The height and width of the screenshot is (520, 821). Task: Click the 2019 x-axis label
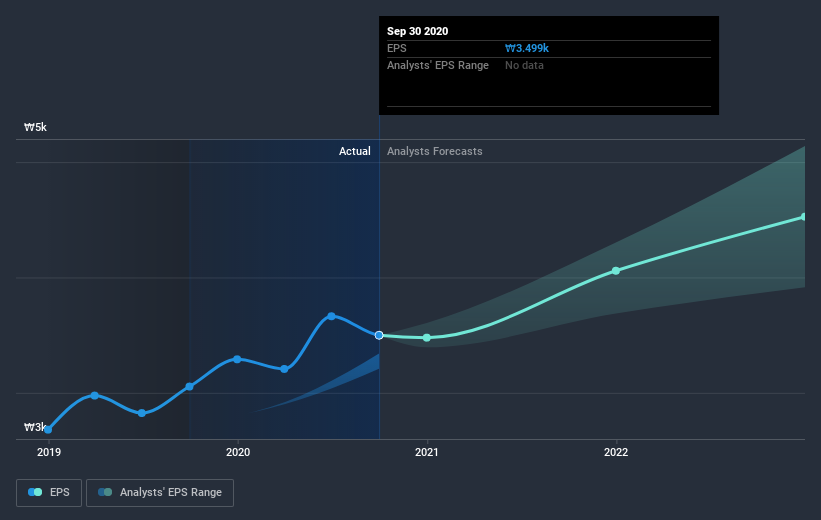click(x=48, y=452)
